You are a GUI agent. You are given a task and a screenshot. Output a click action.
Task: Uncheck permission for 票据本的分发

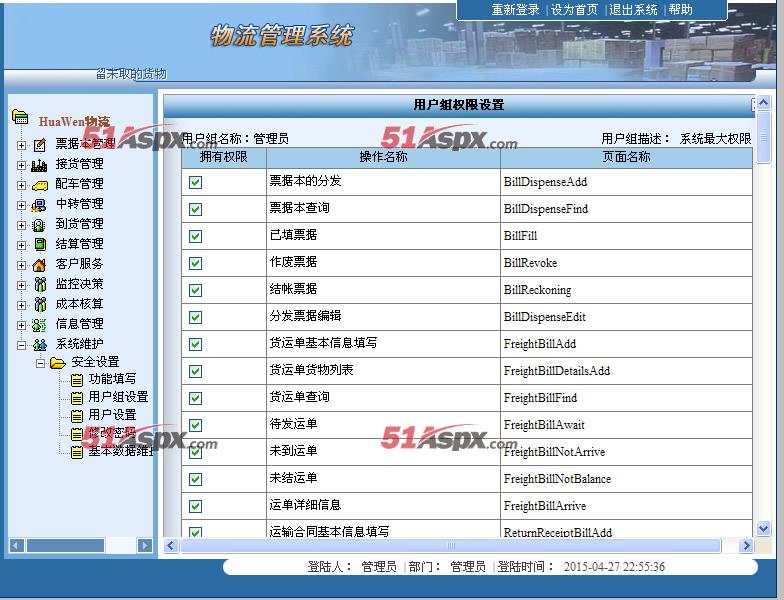pyautogui.click(x=195, y=182)
